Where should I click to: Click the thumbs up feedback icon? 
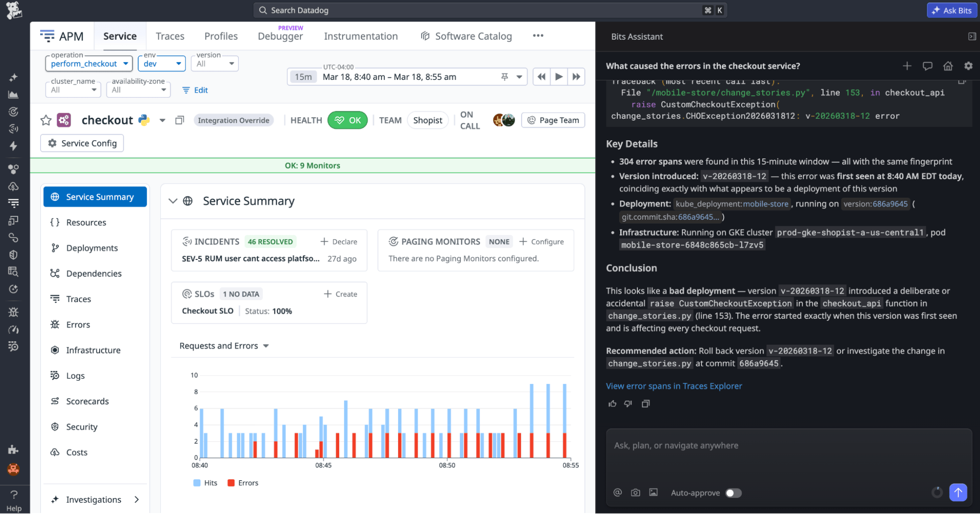coord(612,404)
